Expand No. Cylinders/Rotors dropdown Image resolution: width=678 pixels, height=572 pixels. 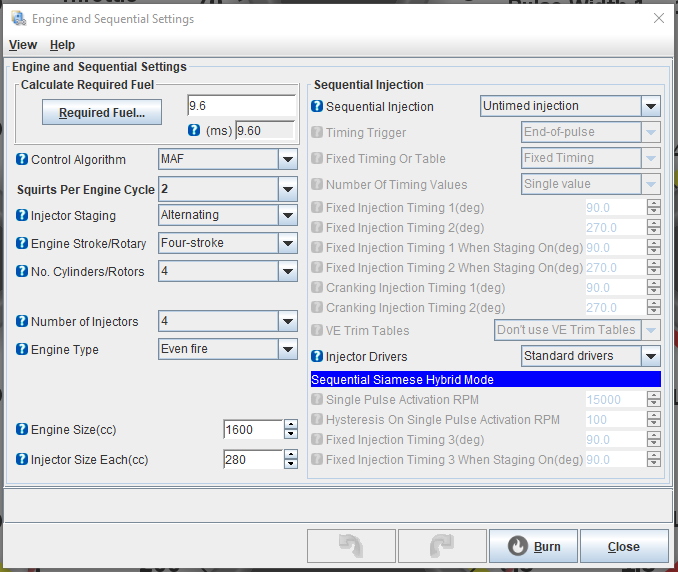click(x=228, y=271)
